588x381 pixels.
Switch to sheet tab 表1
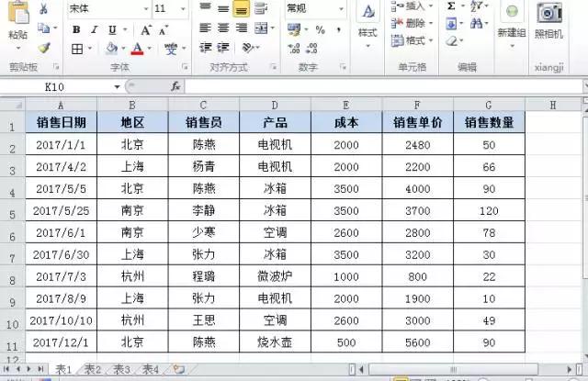pyautogui.click(x=63, y=370)
